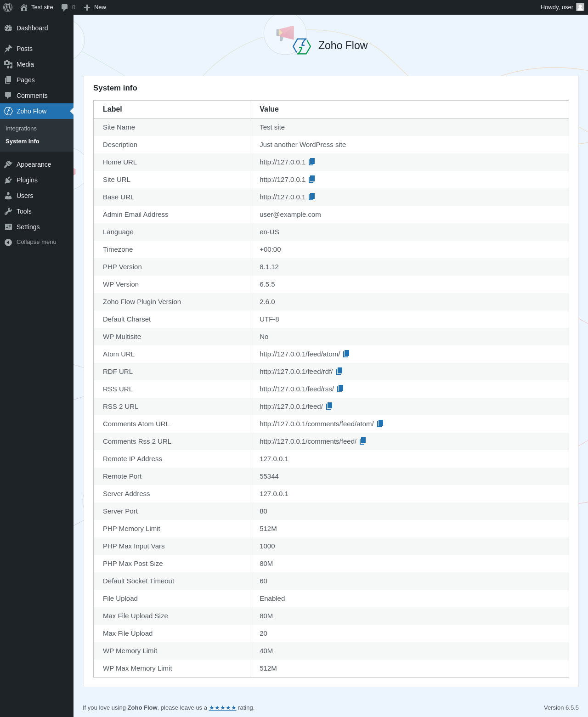The image size is (588, 717).
Task: Click Just another WordPress site description
Action: (x=303, y=145)
